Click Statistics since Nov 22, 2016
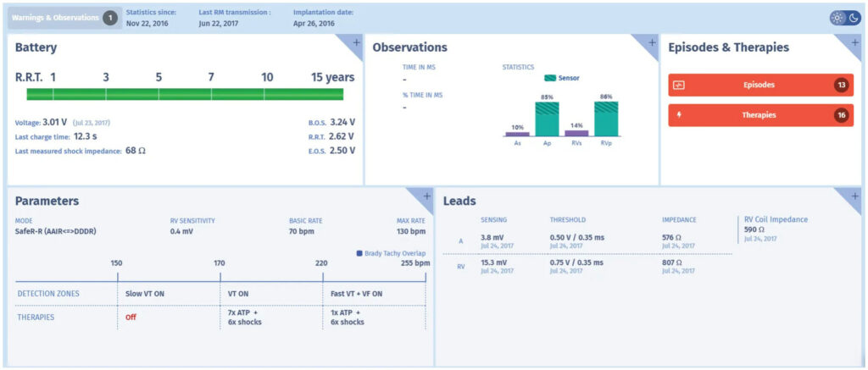This screenshot has width=868, height=370. [x=147, y=24]
